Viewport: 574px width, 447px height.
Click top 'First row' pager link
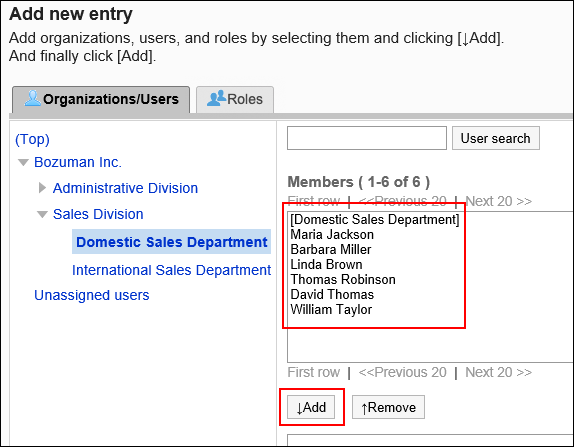(314, 201)
